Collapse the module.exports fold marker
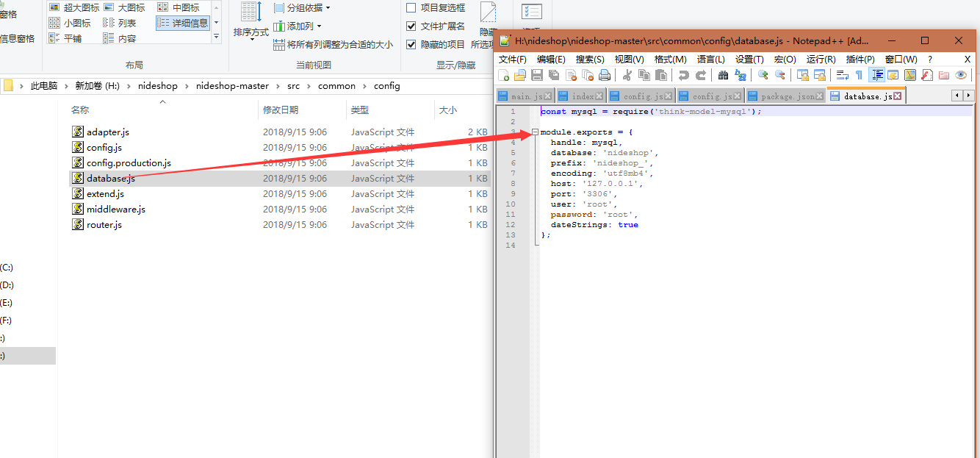This screenshot has width=980, height=458. click(x=535, y=132)
